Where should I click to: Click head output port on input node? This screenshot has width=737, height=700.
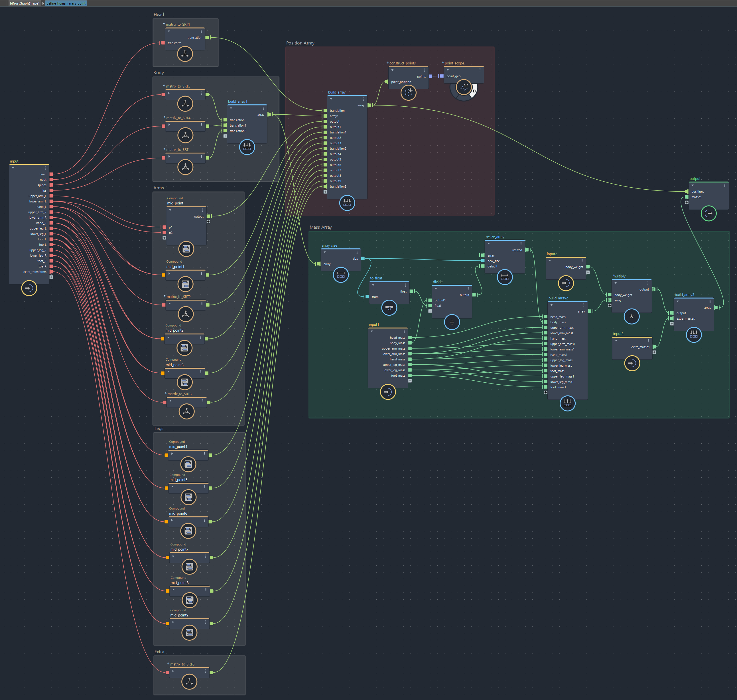pos(51,174)
